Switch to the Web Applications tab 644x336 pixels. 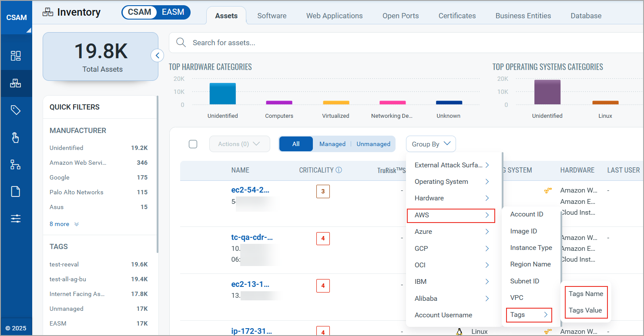[334, 16]
